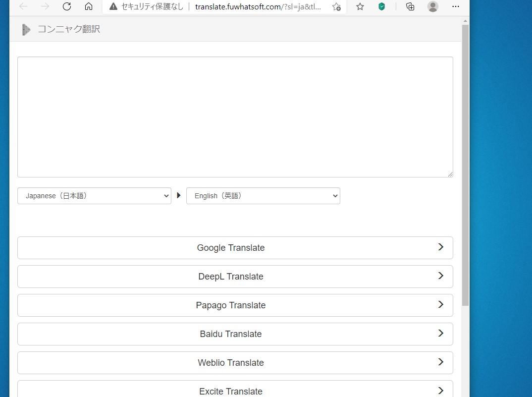Click the scrollbar up arrow
Image resolution: width=532 pixels, height=397 pixels.
(465, 21)
